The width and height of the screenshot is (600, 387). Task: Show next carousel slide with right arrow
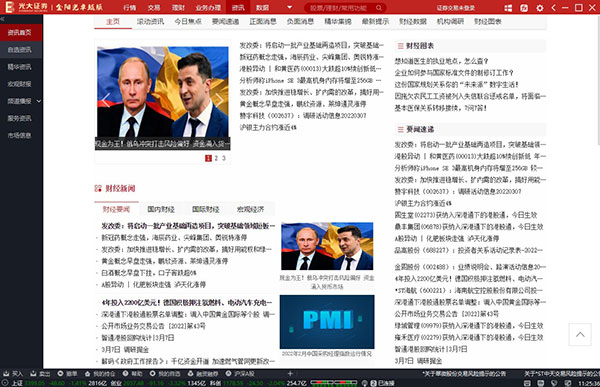[x=220, y=99]
